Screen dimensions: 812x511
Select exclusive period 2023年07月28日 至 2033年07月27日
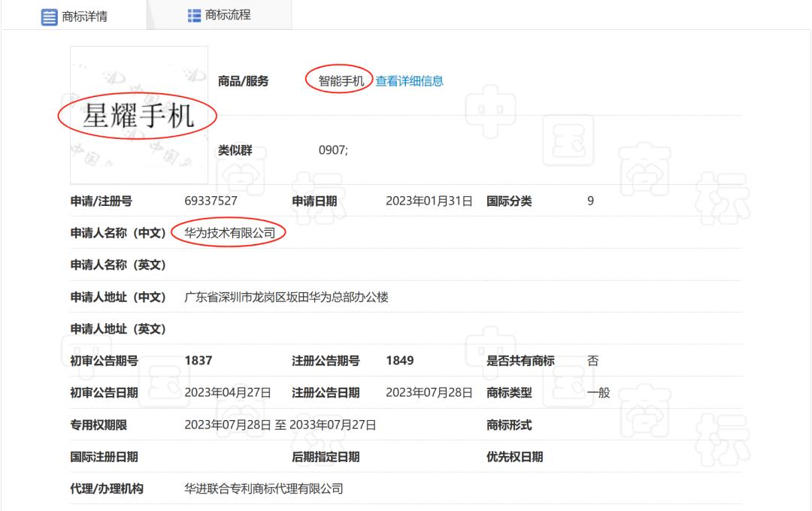tap(280, 425)
